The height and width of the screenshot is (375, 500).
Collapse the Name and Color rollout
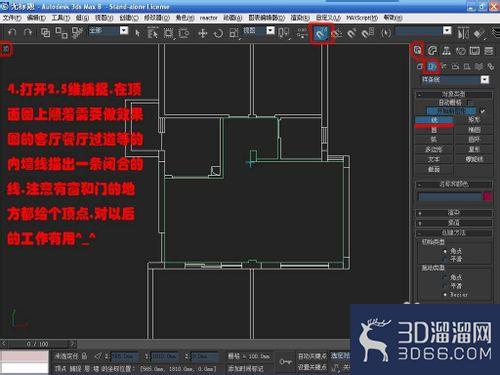coord(454,184)
